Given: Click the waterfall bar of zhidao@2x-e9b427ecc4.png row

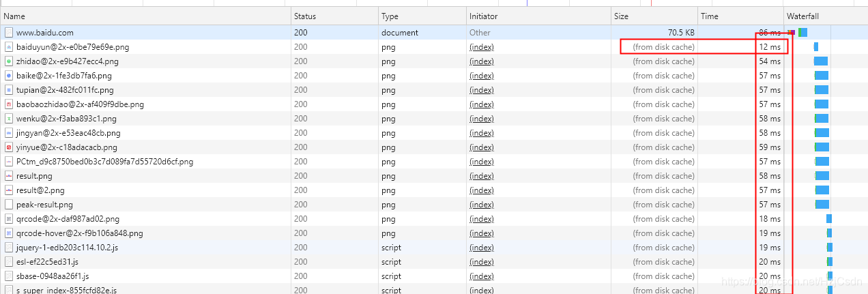Looking at the screenshot, I should pos(821,61).
